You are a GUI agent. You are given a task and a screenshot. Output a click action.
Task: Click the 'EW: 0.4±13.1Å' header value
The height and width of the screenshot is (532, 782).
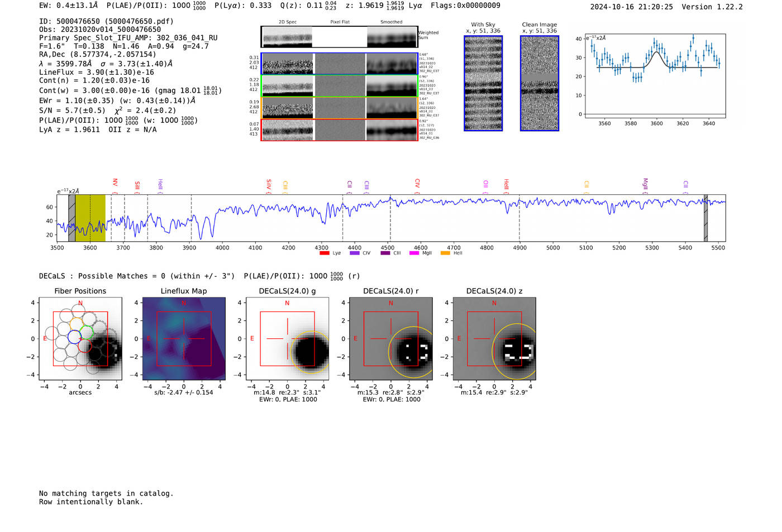[68, 6]
